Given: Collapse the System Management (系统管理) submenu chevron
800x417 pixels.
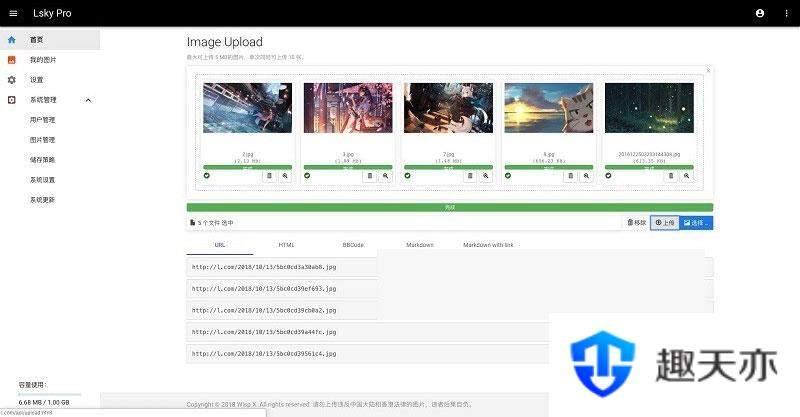Looking at the screenshot, I should click(88, 100).
